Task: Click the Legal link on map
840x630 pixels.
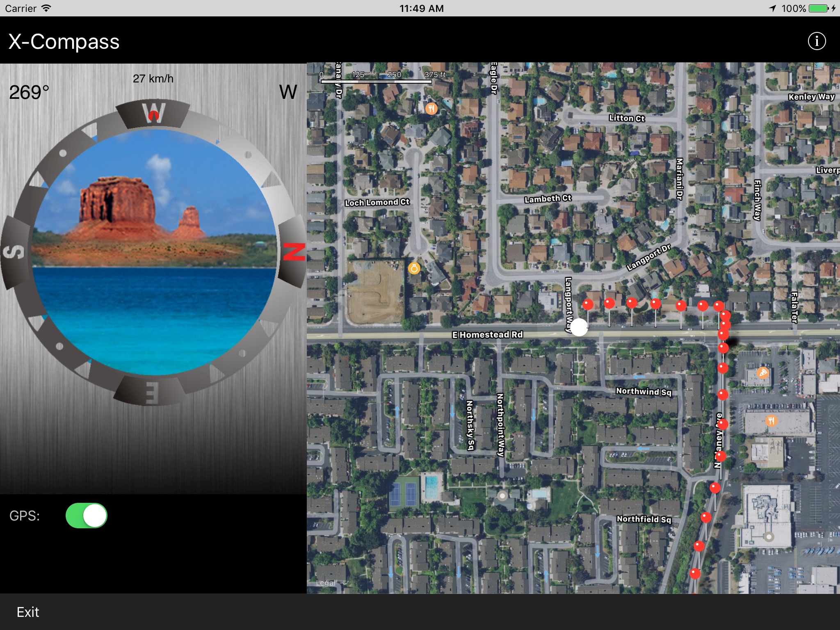Action: (x=325, y=583)
